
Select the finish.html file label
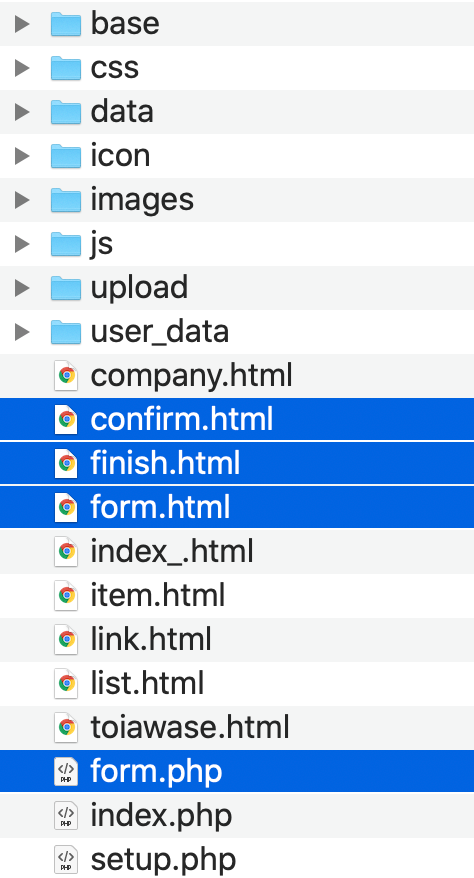pyautogui.click(x=165, y=463)
